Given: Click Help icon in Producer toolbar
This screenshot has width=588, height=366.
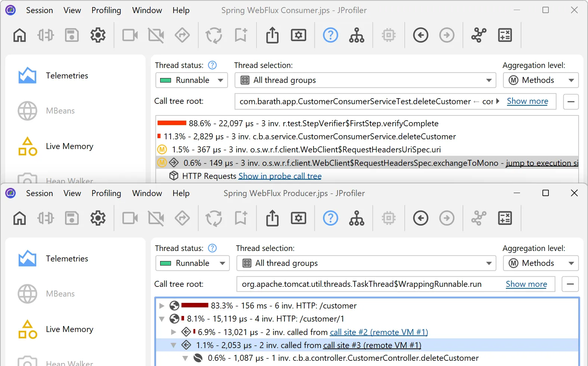Looking at the screenshot, I should point(330,218).
